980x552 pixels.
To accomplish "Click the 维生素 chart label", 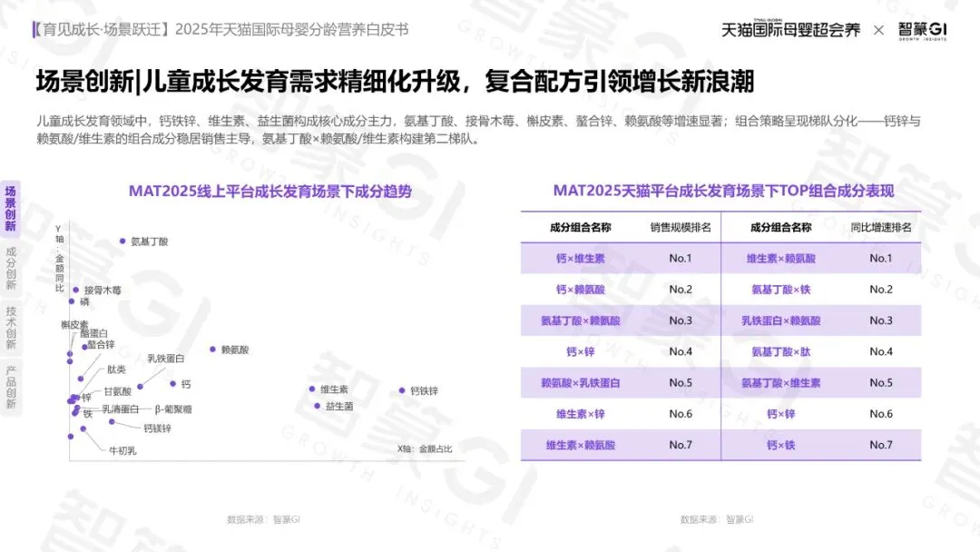I will (334, 389).
